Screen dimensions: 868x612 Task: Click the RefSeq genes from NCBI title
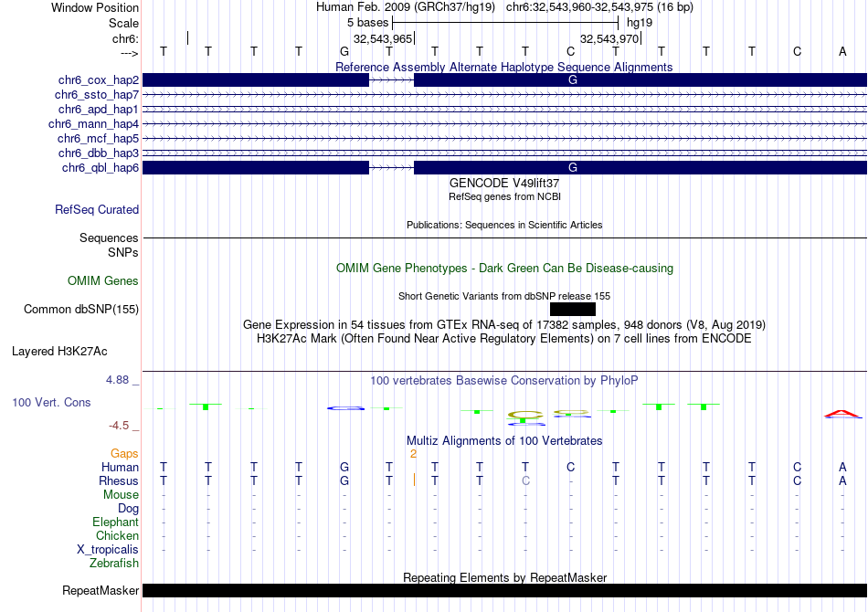pos(504,196)
